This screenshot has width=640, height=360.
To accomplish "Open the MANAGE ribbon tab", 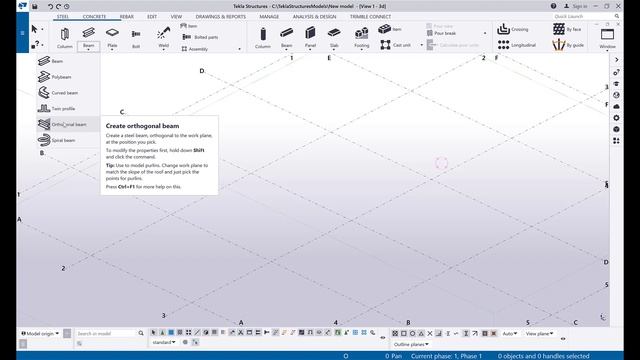I will pyautogui.click(x=269, y=17).
